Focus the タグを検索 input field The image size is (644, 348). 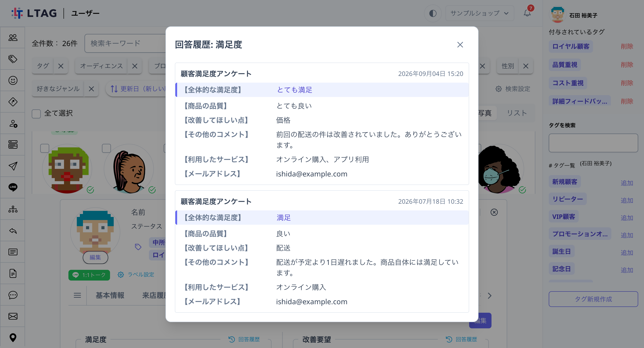pos(593,143)
